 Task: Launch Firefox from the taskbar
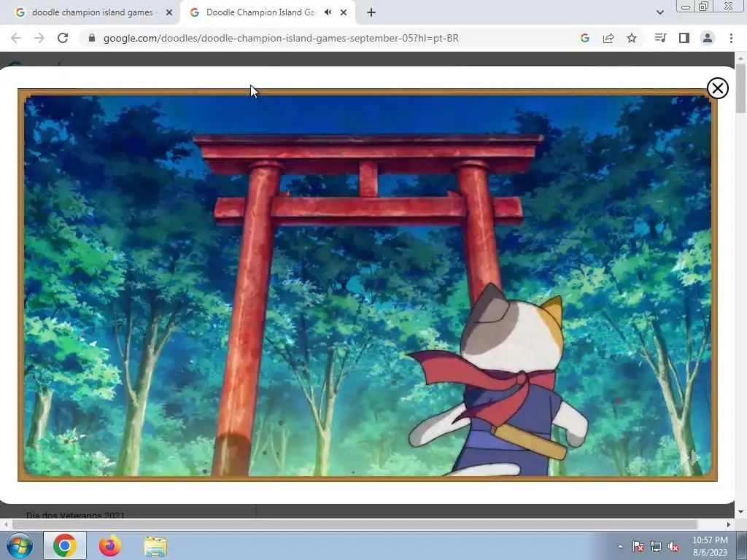click(x=110, y=545)
